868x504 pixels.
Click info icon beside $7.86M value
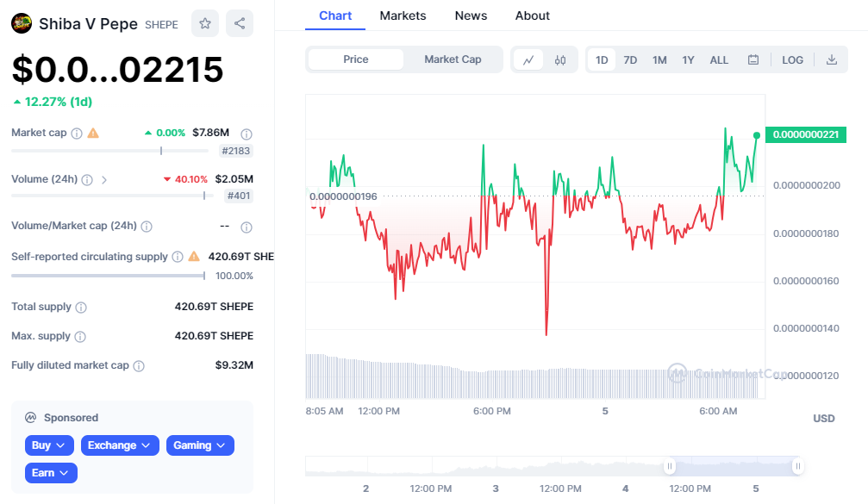click(x=247, y=134)
